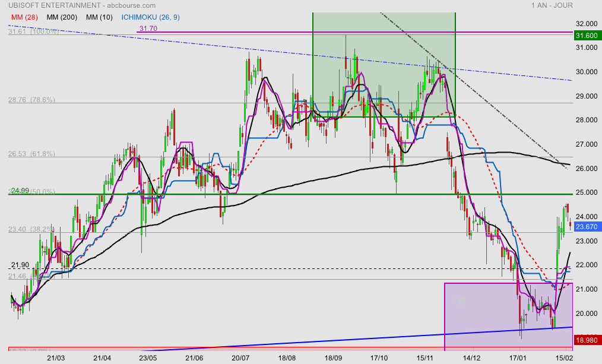Screen dimensions: 602x364
Task: Click the blue 23.670 current price tag
Action: (587, 227)
